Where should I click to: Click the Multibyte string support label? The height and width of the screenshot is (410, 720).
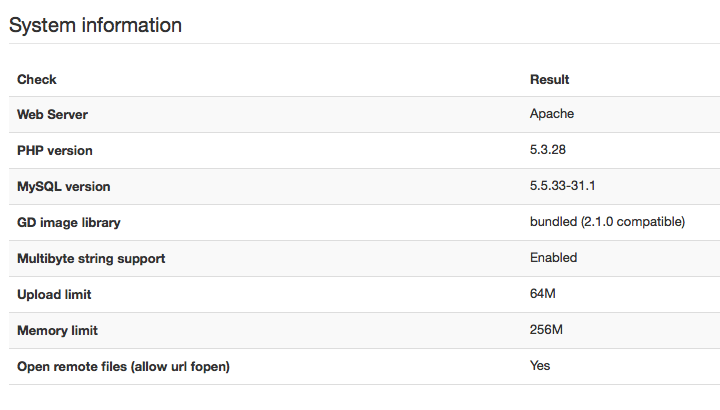tap(91, 258)
